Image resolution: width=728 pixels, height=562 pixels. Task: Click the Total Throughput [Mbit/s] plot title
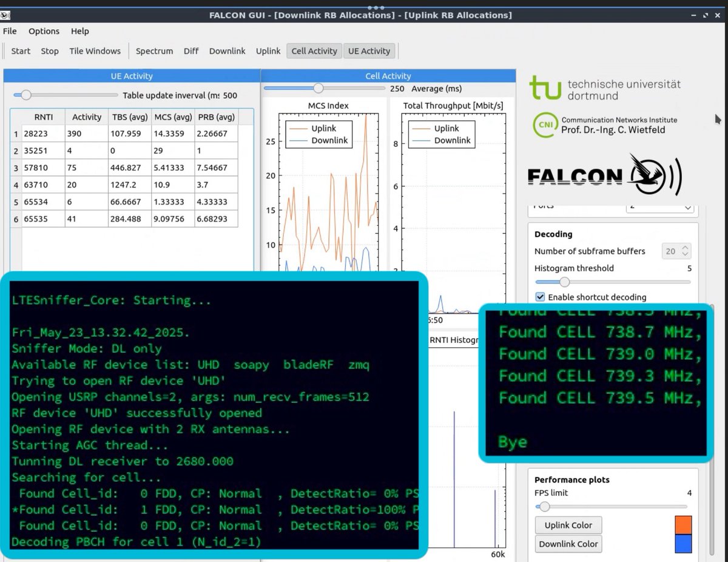tap(453, 106)
